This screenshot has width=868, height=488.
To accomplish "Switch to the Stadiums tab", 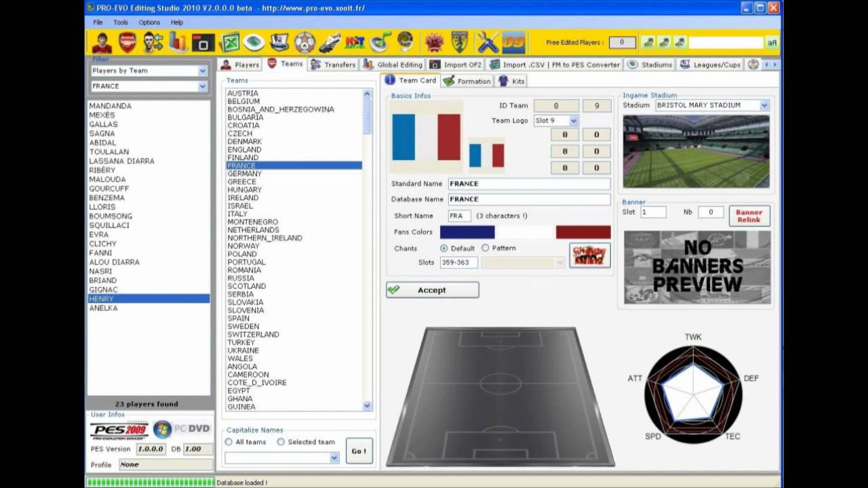I will click(650, 64).
